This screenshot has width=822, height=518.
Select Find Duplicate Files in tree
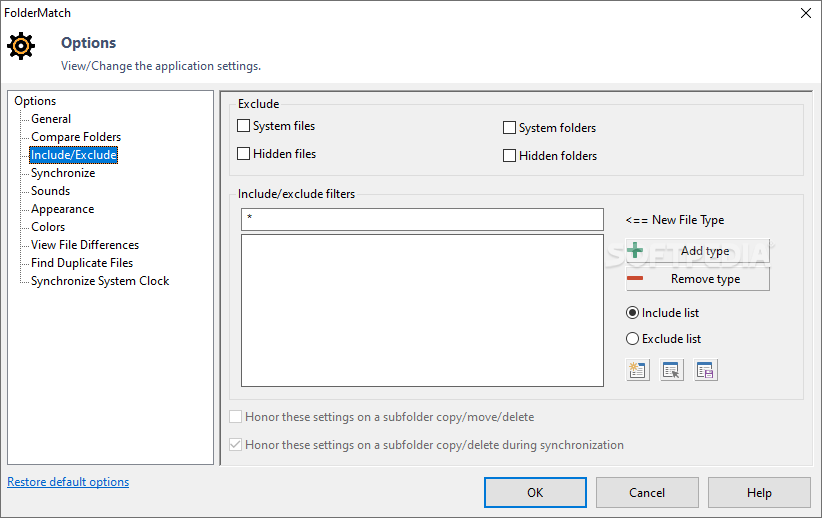pyautogui.click(x=82, y=263)
